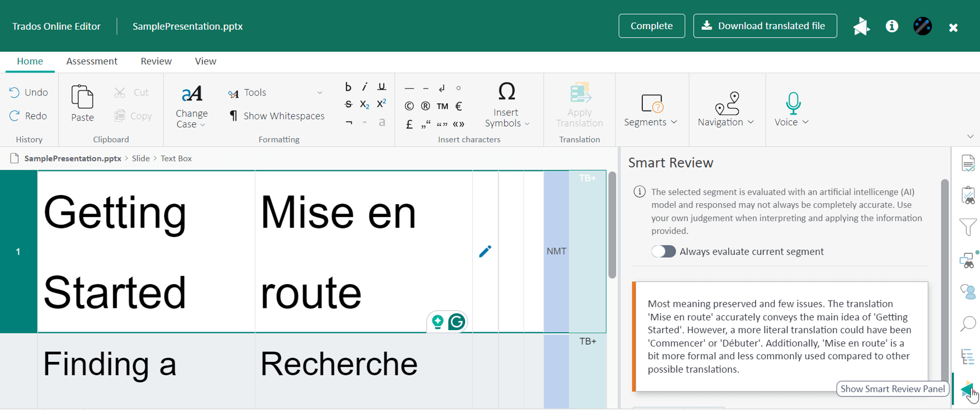Click the Bold formatting icon
The height and width of the screenshot is (410, 980).
[348, 87]
